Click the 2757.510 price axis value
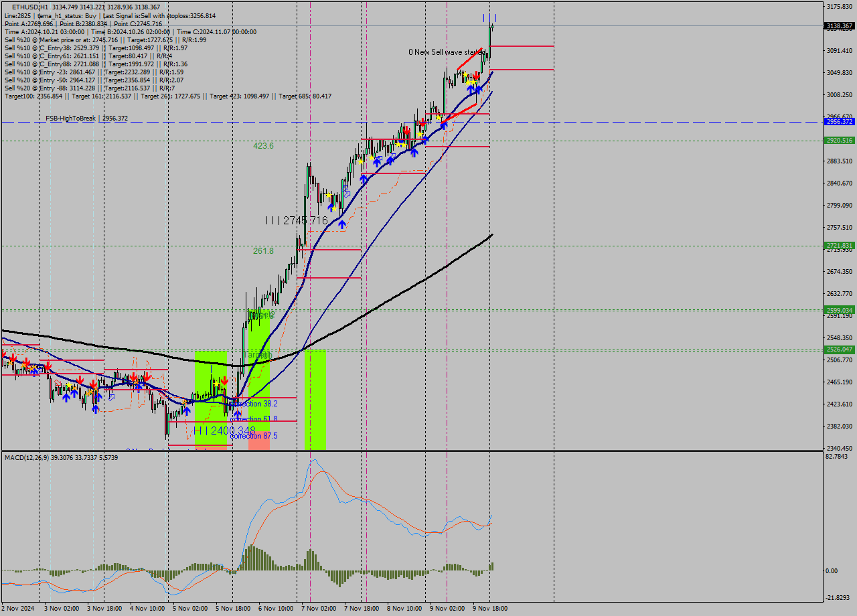The width and height of the screenshot is (857, 616). pos(839,228)
